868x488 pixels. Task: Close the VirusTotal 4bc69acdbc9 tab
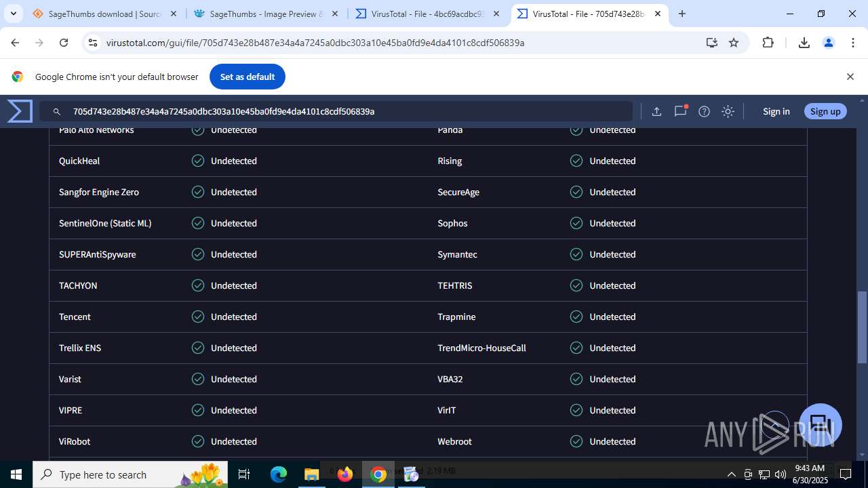click(496, 14)
